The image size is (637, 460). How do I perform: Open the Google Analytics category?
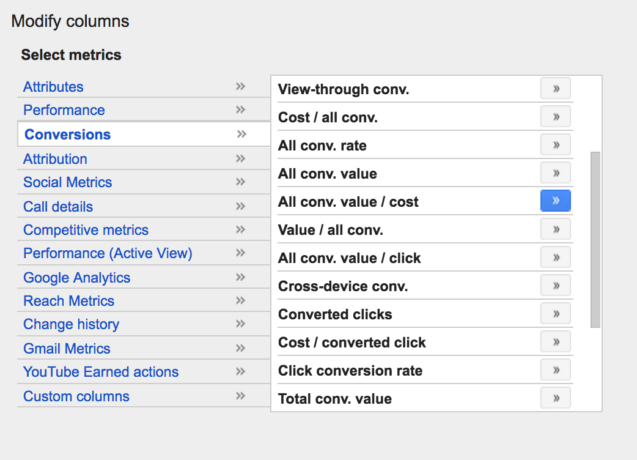tap(77, 278)
